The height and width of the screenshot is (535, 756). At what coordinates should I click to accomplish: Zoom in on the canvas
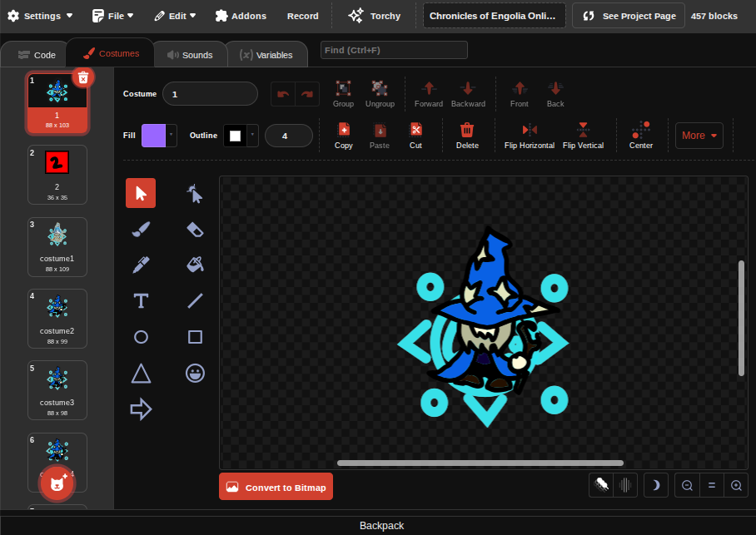coord(736,485)
